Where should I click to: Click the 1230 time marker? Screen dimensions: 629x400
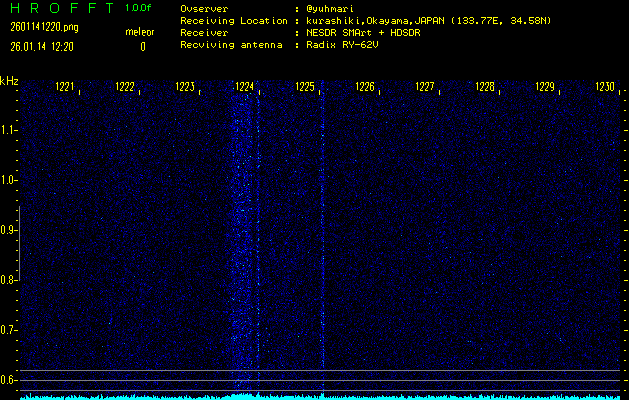click(x=605, y=87)
